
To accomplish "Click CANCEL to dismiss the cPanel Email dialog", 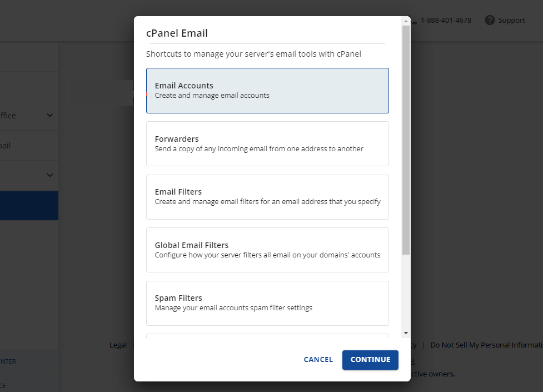I will pyautogui.click(x=318, y=359).
